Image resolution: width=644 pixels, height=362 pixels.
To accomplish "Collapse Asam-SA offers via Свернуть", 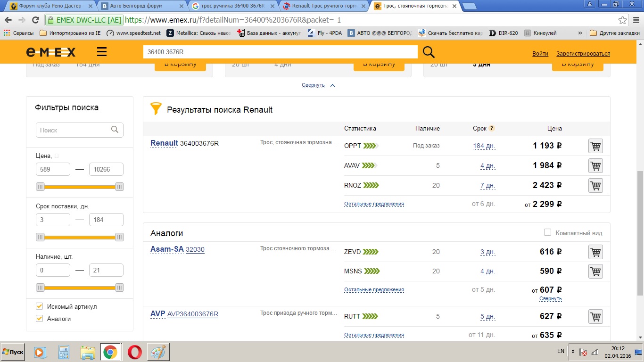I will [551, 299].
